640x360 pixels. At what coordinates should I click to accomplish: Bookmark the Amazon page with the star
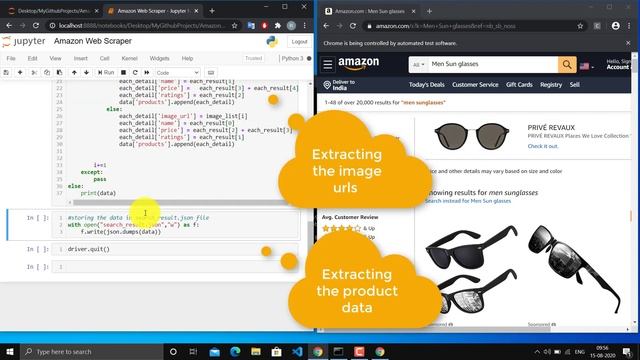[580, 26]
